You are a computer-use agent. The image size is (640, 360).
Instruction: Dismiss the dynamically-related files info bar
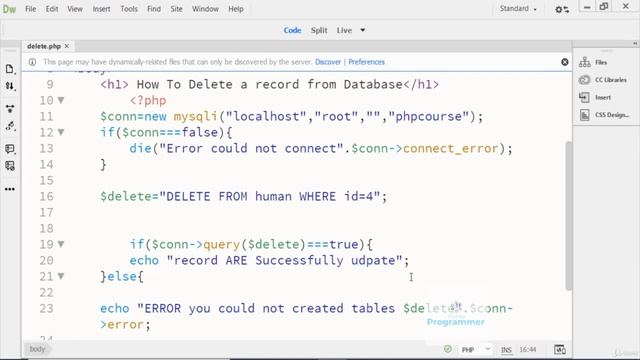(564, 62)
